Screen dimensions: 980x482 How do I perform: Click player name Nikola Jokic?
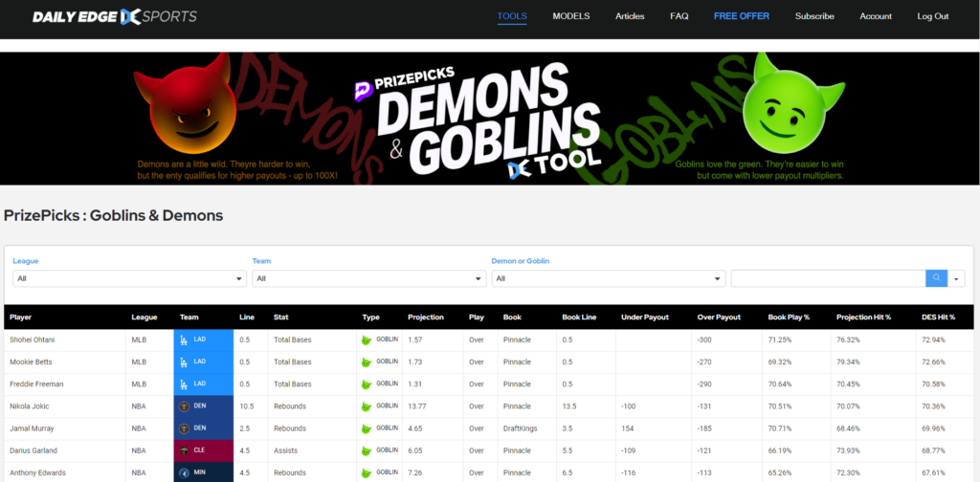[30, 406]
